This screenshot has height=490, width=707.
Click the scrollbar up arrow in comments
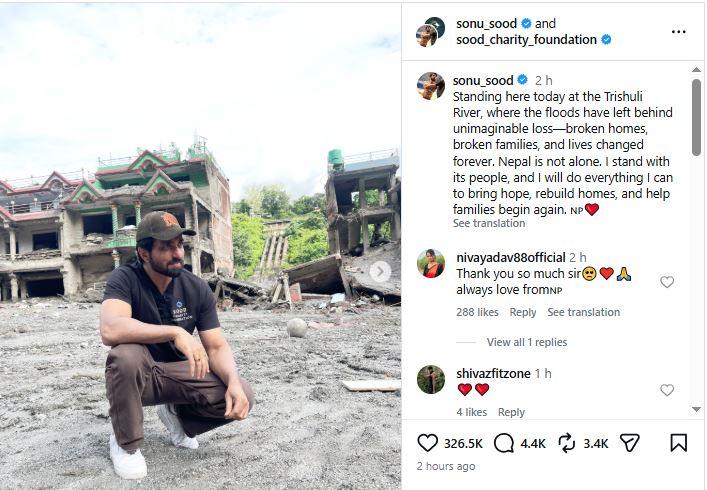pos(696,69)
